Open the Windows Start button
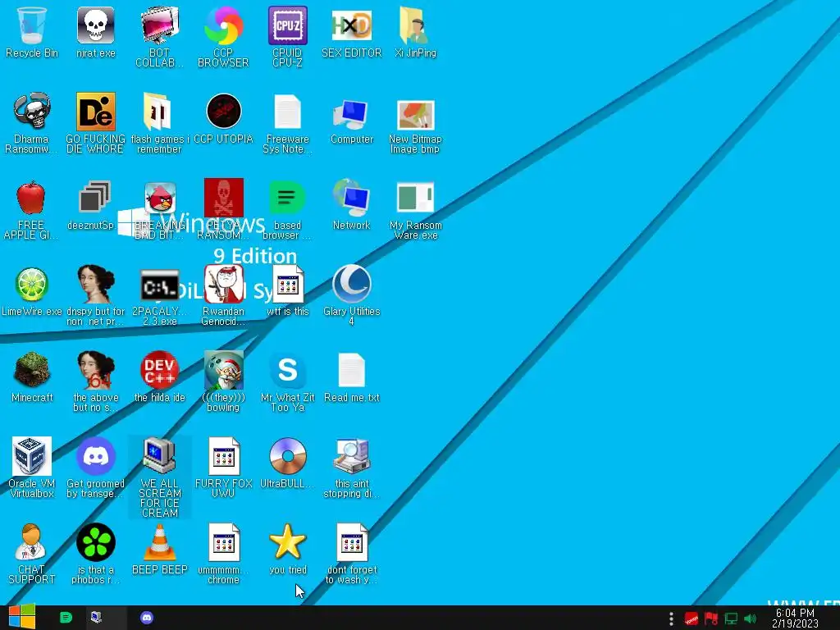 tap(21, 617)
